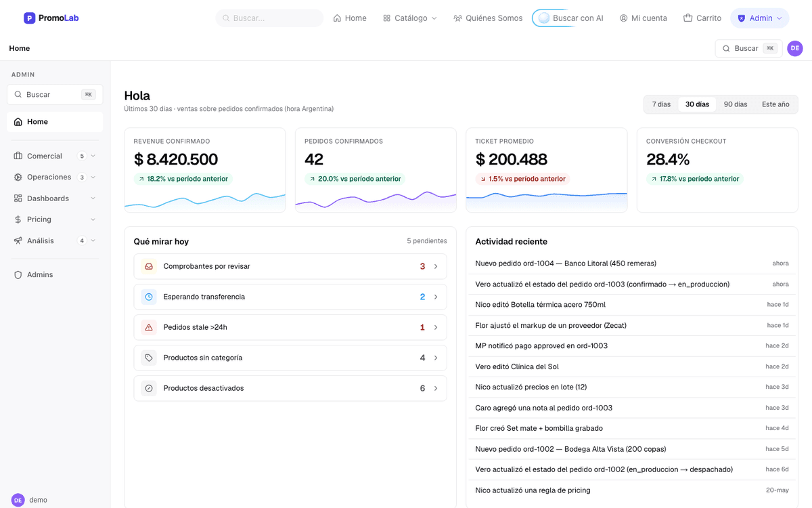This screenshot has width=812, height=508.
Task: Open the Carrito shopping bag icon
Action: tap(687, 18)
